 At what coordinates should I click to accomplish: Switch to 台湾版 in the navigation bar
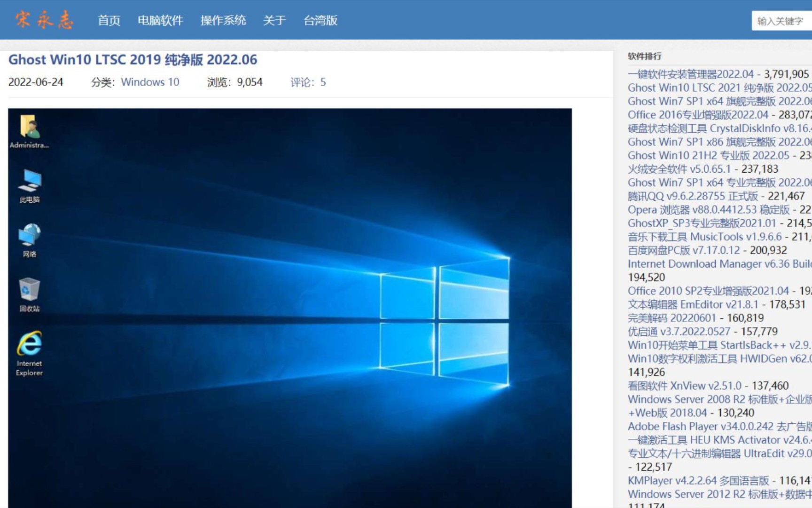tap(320, 21)
